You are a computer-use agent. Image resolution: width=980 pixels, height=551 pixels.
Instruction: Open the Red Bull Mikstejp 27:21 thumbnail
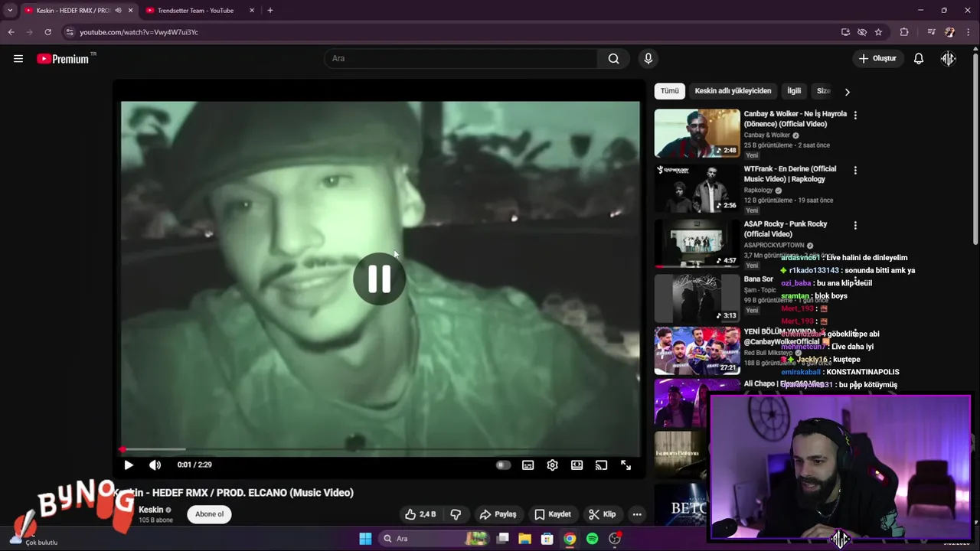697,351
